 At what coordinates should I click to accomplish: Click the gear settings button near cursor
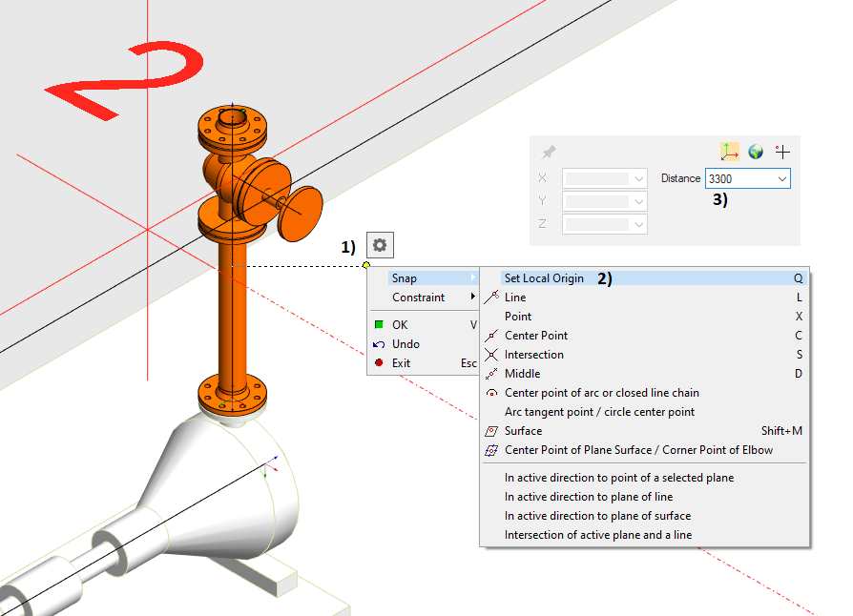click(x=380, y=245)
